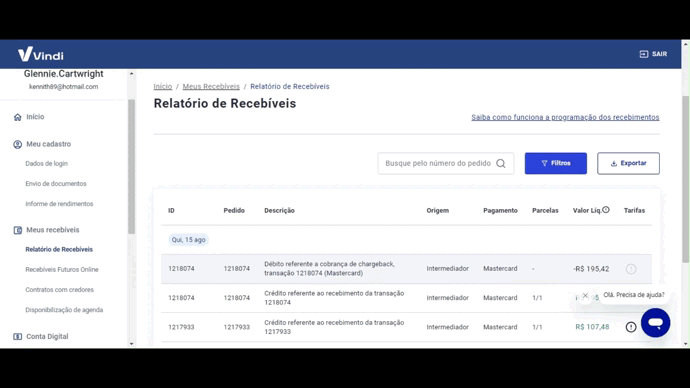Click the Parcelas column header
Image resolution: width=690 pixels, height=388 pixels.
(545, 211)
